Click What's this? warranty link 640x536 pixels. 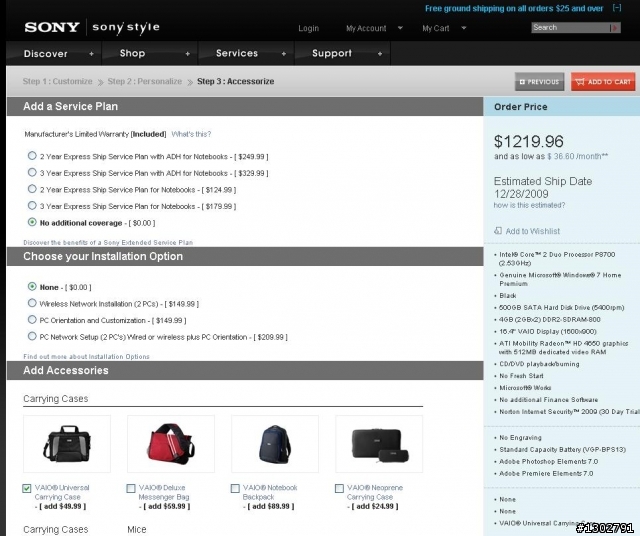point(191,134)
